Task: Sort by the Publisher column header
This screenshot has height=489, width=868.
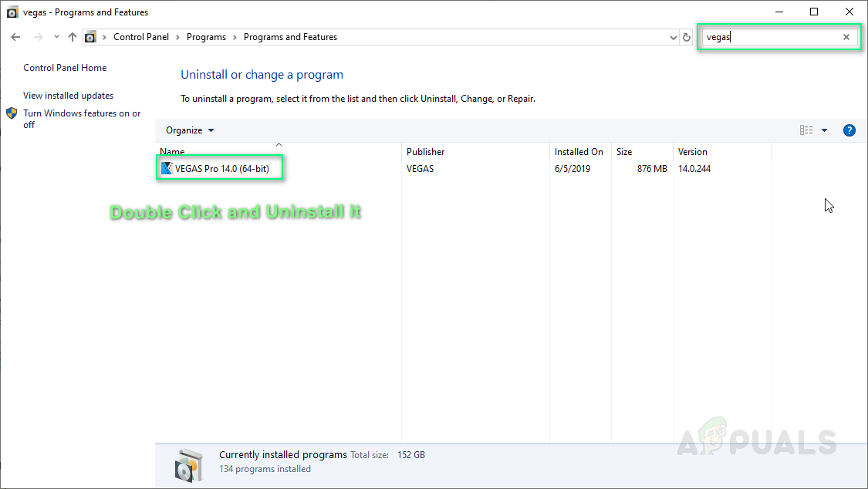Action: 425,152
